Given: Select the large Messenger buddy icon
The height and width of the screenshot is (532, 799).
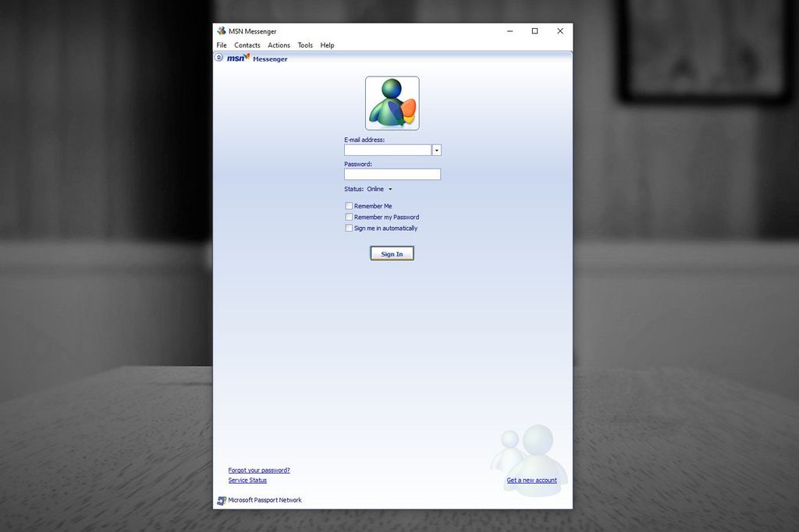Looking at the screenshot, I should pyautogui.click(x=391, y=102).
